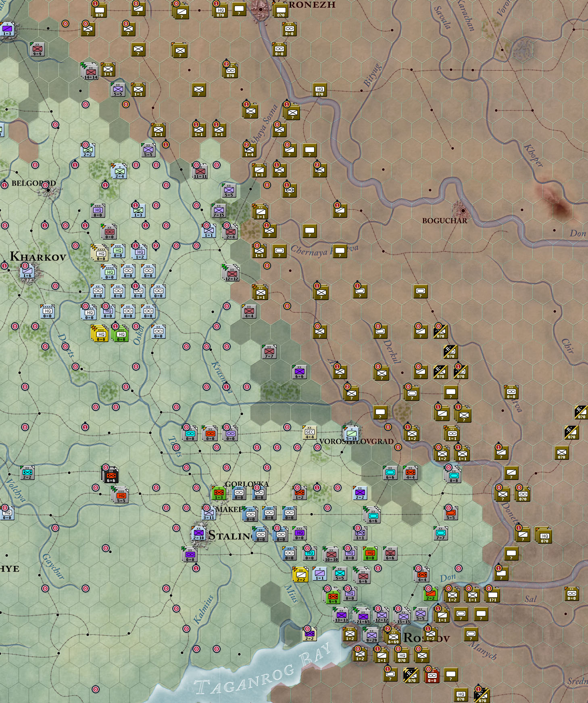The width and height of the screenshot is (588, 703).
Task: Click the HQ 1=2 counter
Action: coord(140,252)
